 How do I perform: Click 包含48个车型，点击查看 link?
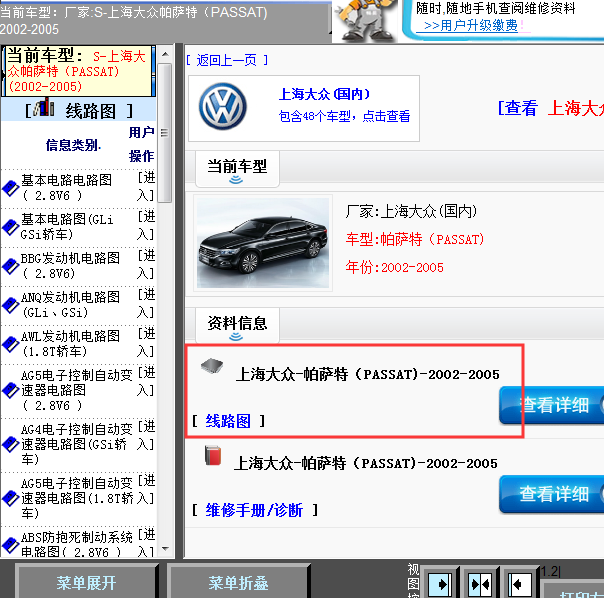click(344, 116)
